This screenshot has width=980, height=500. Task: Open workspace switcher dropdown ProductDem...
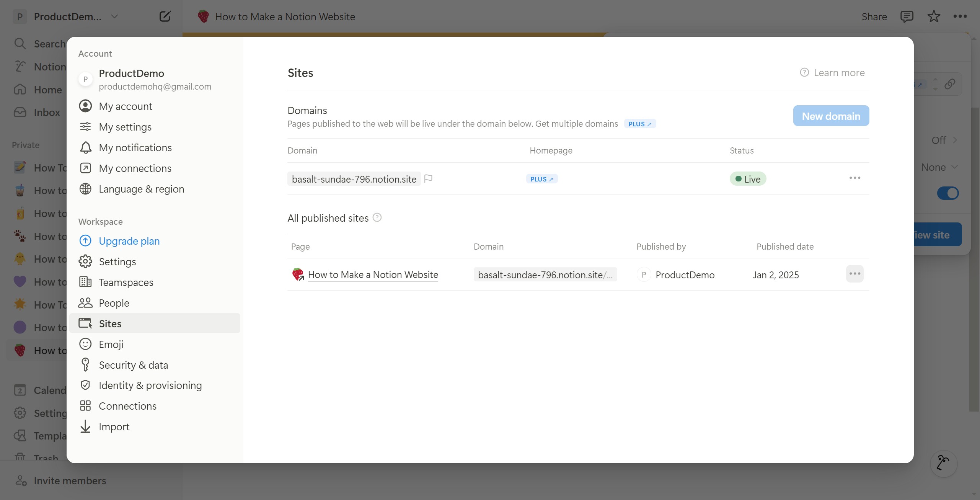click(x=66, y=16)
